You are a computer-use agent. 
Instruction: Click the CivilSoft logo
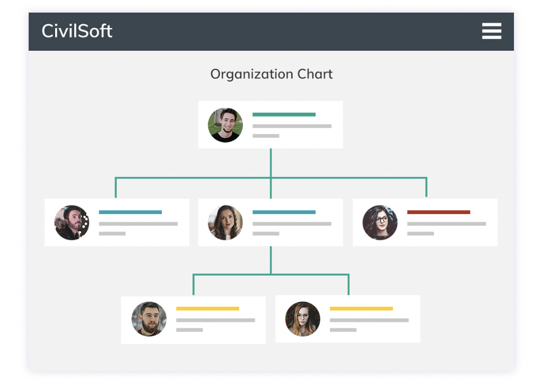[76, 31]
